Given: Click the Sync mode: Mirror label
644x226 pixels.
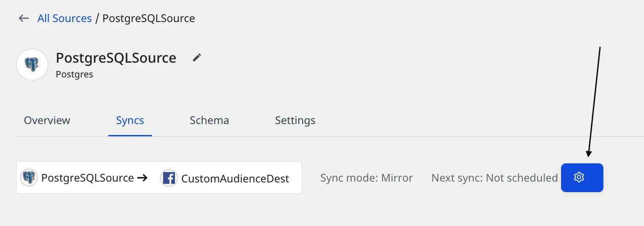Looking at the screenshot, I should [366, 178].
